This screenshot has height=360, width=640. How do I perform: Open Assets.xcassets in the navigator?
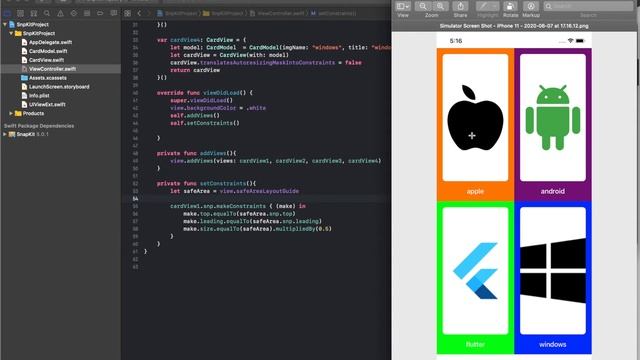point(47,78)
